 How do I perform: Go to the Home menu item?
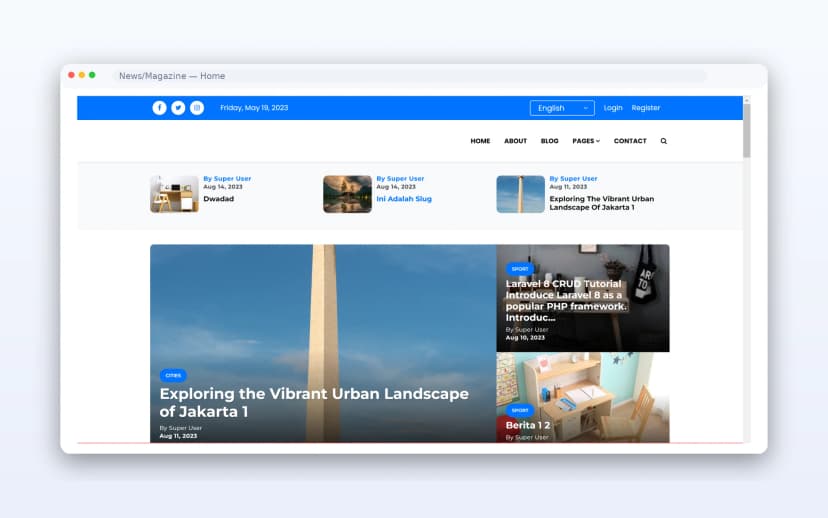pyautogui.click(x=480, y=141)
